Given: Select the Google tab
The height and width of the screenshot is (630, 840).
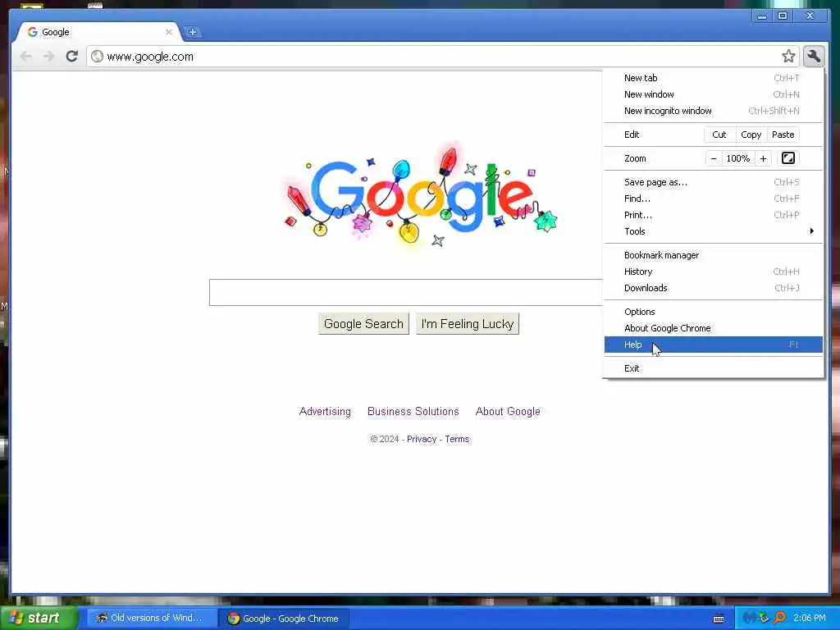Looking at the screenshot, I should pyautogui.click(x=98, y=32).
